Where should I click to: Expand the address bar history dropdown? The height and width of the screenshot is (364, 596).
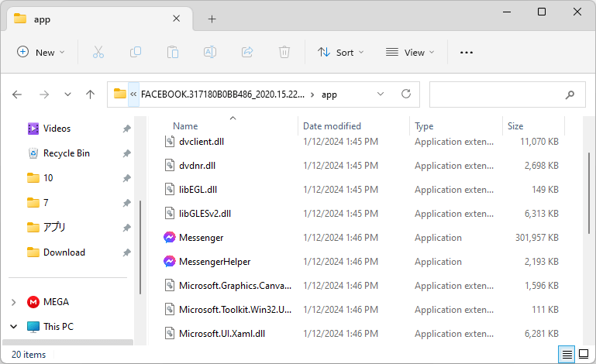click(380, 94)
